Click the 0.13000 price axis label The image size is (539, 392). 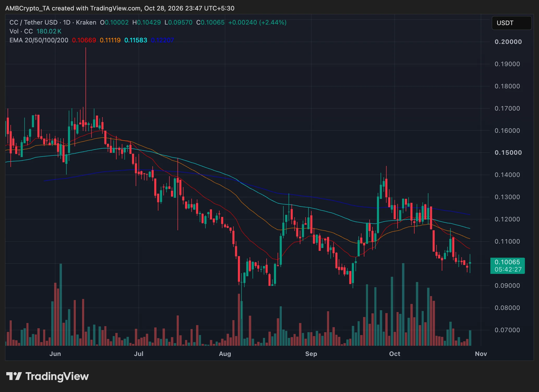(507, 197)
